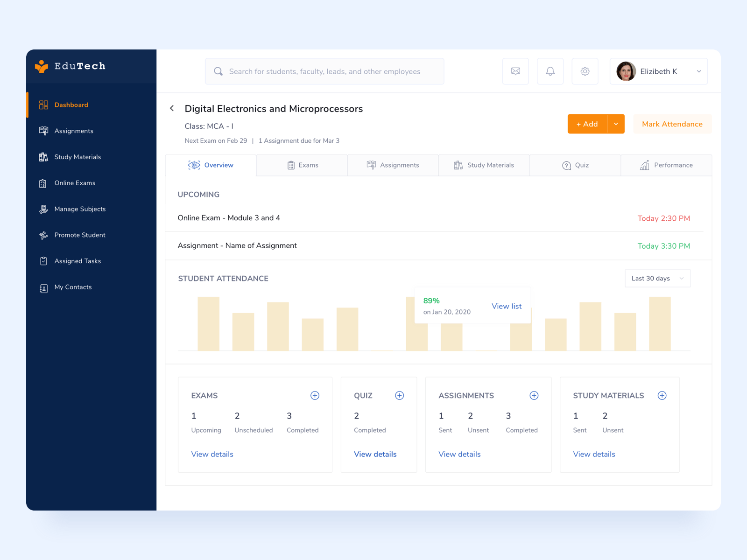747x560 pixels.
Task: Open Promote Student from the sidebar
Action: pyautogui.click(x=79, y=235)
